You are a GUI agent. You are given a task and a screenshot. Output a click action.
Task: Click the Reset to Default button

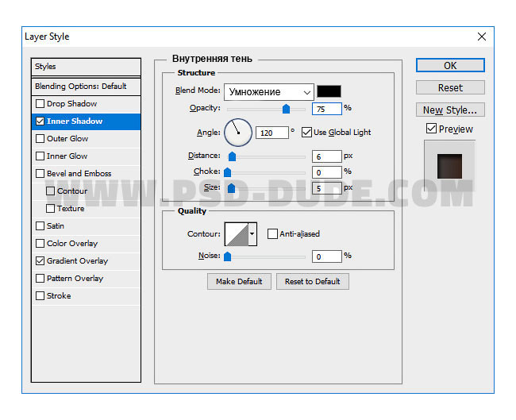[x=313, y=281]
